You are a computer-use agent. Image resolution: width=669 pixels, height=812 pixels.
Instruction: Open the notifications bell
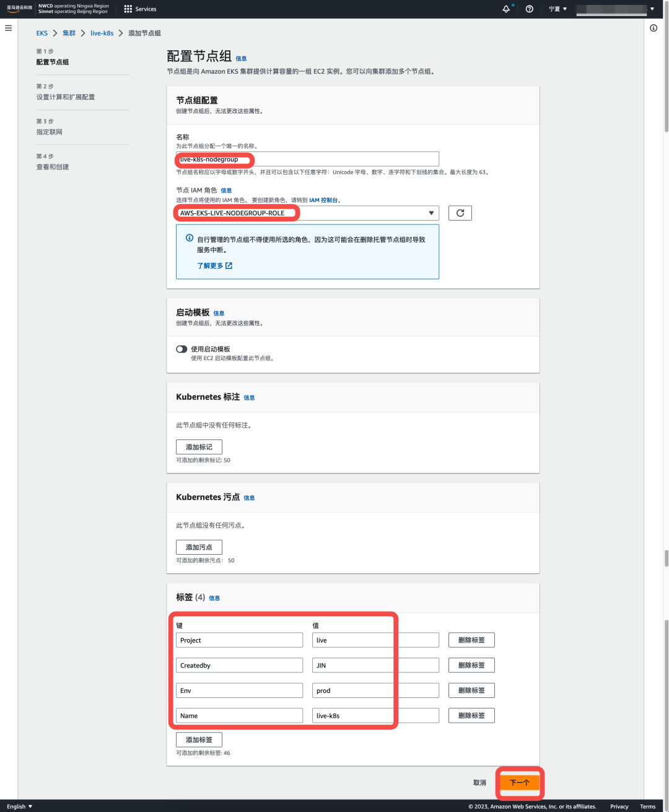tap(507, 9)
